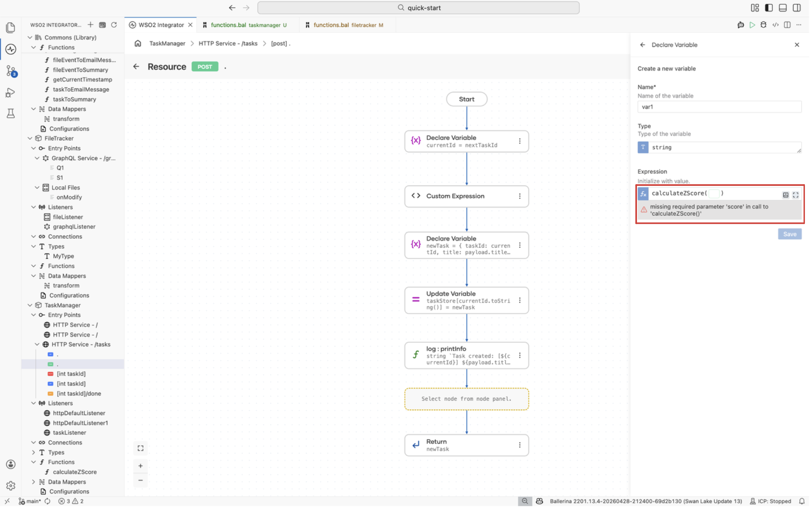812x513 pixels.
Task: Click the Ballerina version status item
Action: click(x=646, y=501)
